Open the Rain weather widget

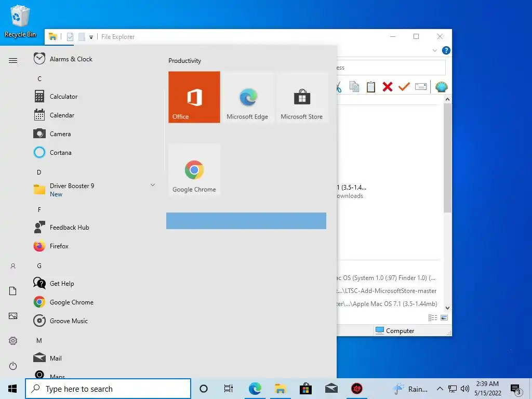(410, 389)
